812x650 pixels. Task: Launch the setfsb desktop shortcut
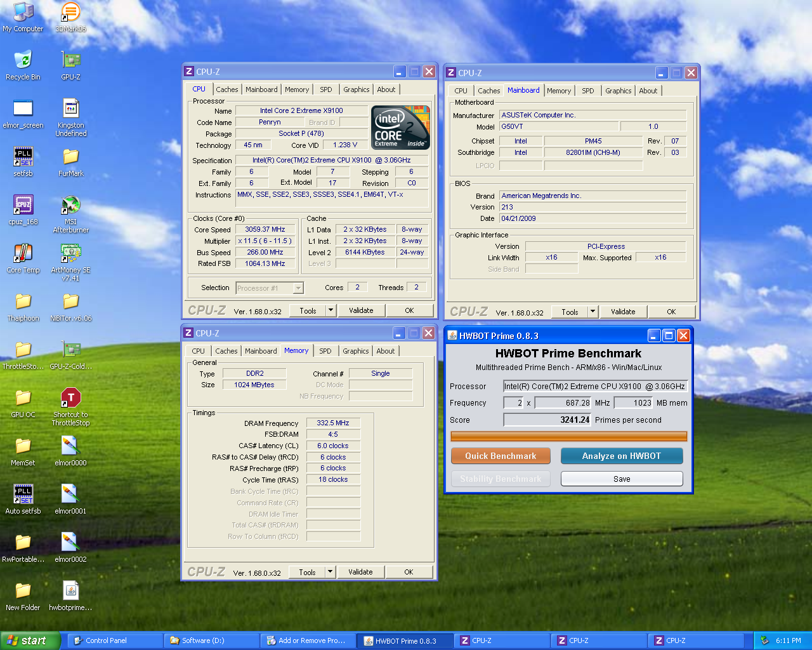(x=23, y=162)
